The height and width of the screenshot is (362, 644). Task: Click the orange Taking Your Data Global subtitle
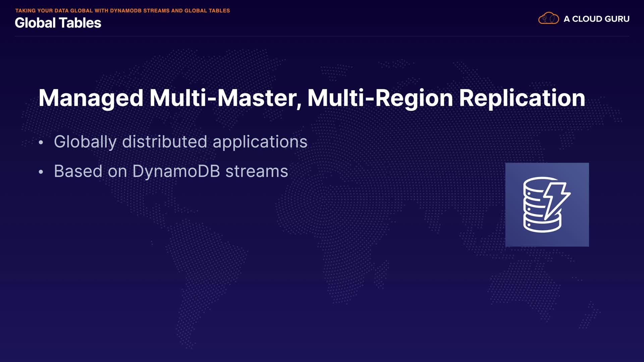point(122,11)
